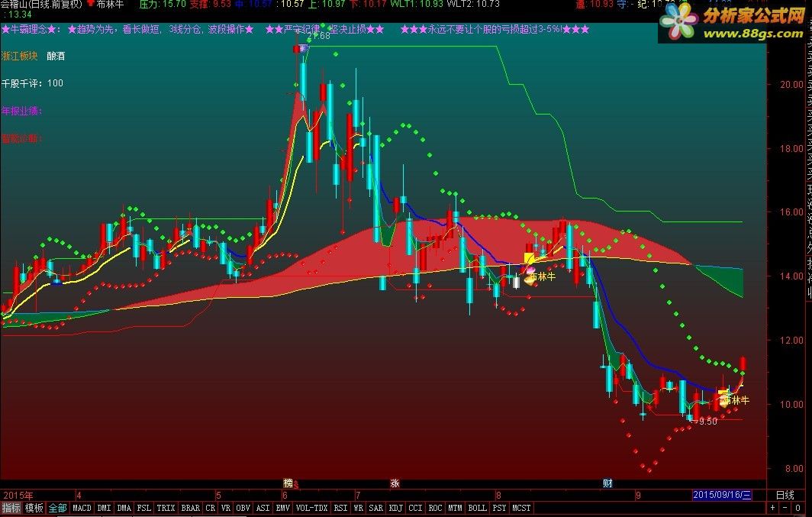Viewport: 812px width, 517px height.
Task: Select the OBV indicator
Action: tap(243, 508)
